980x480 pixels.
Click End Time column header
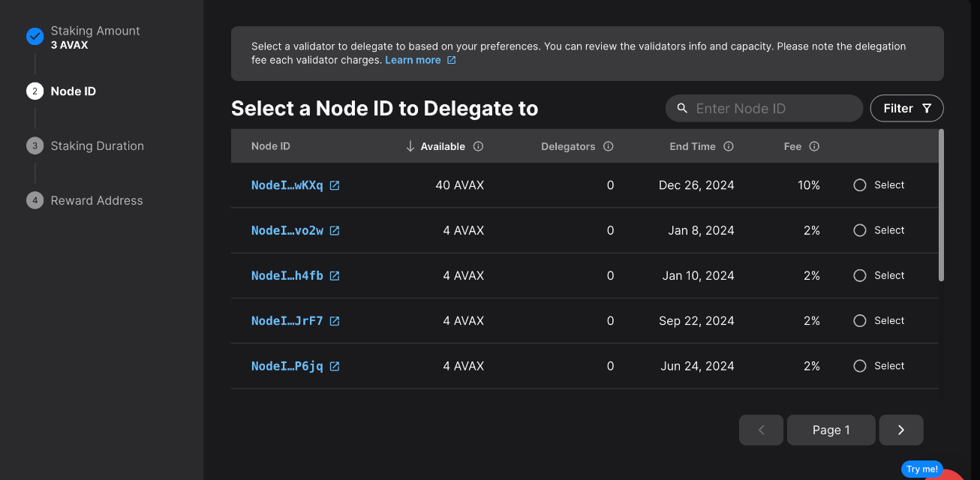pos(693,146)
